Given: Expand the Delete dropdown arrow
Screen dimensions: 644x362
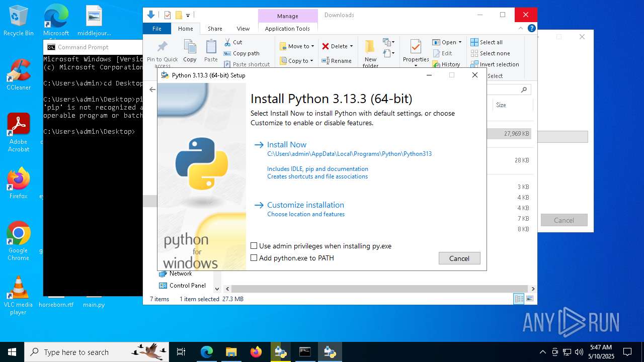Looking at the screenshot, I should pyautogui.click(x=351, y=46).
